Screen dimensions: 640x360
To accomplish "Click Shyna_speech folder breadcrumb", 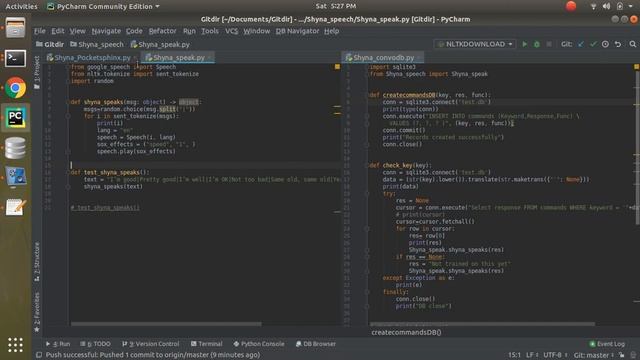I will click(97, 44).
